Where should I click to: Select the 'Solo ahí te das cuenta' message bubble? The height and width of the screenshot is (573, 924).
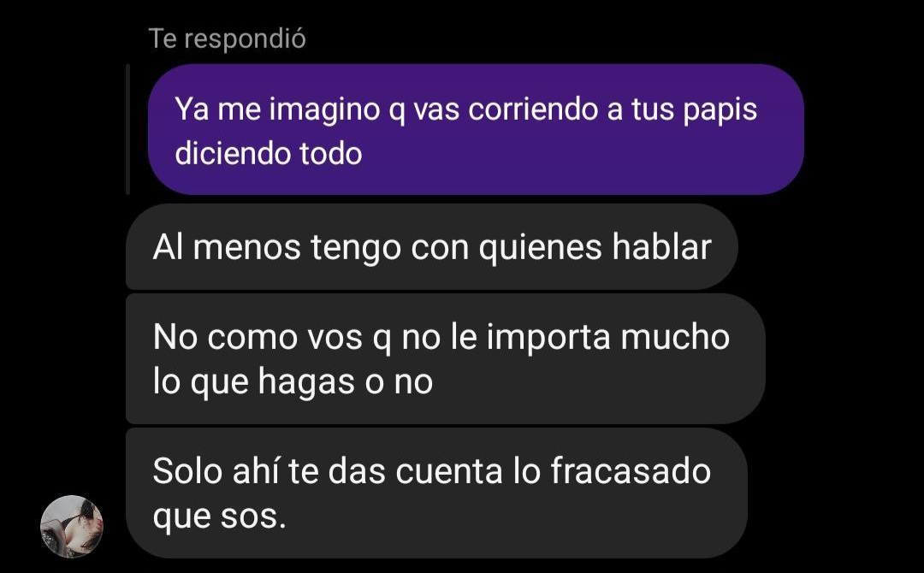436,493
